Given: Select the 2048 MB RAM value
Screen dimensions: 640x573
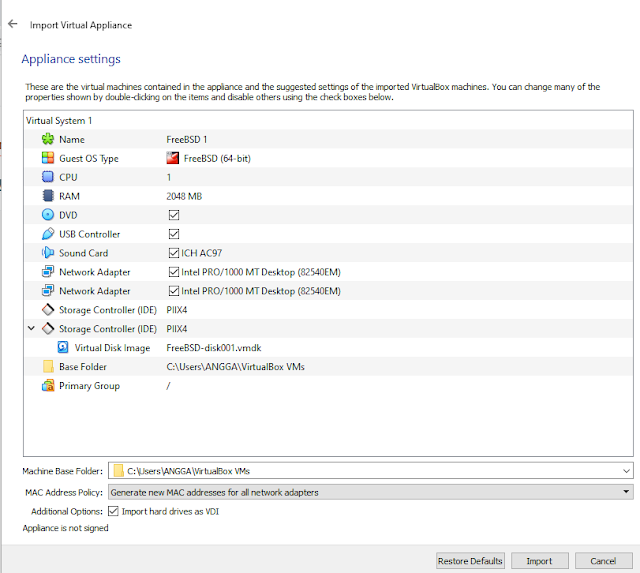Looking at the screenshot, I should [x=184, y=196].
